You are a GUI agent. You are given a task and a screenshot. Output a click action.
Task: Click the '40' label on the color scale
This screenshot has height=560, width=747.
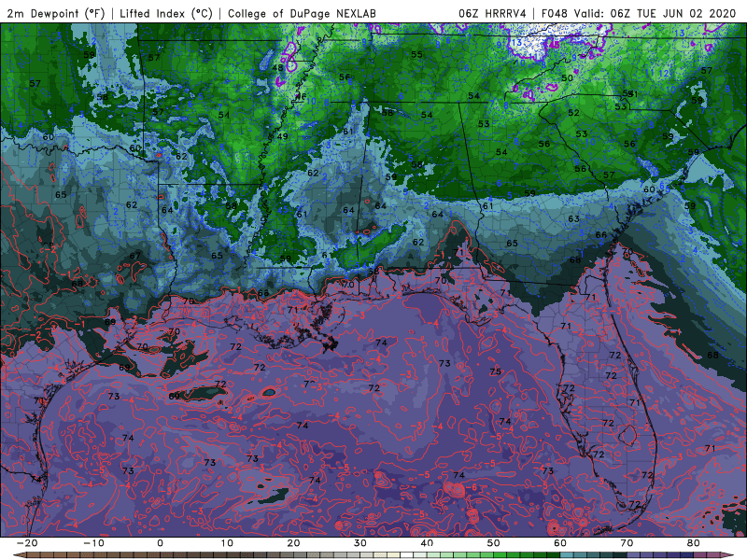427,543
